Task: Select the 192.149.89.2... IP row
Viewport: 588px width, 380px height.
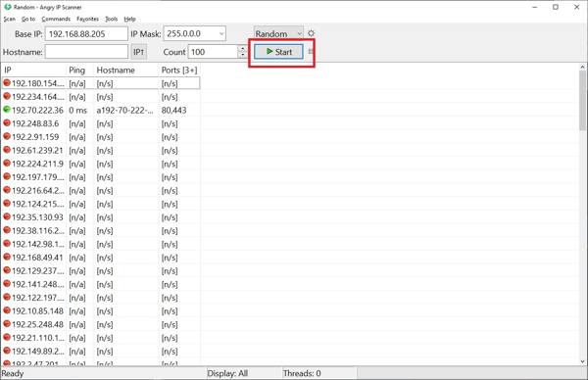Action: [101, 352]
